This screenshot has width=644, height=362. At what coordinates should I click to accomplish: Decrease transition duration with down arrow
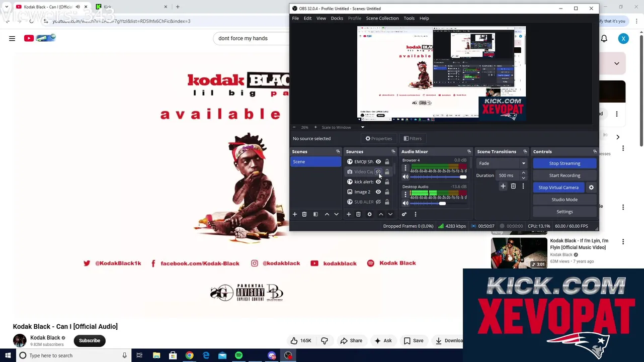[x=523, y=178]
